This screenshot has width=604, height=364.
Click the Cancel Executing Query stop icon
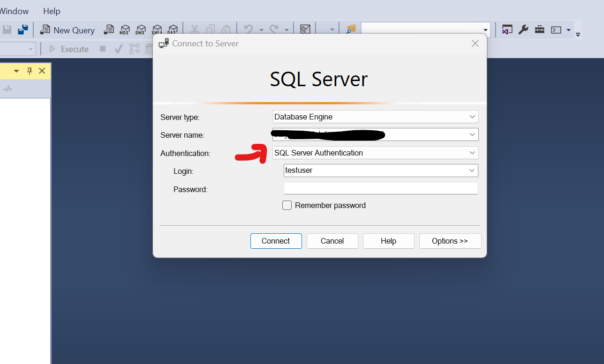coord(103,49)
